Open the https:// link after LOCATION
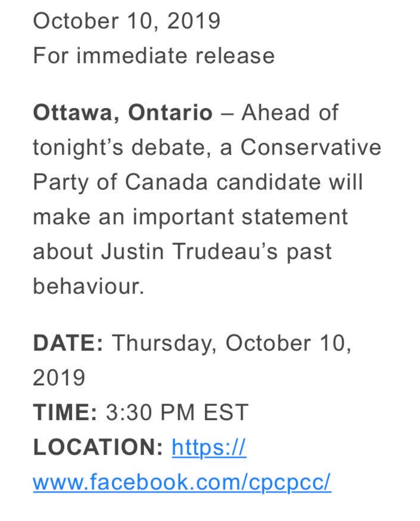420x521 pixels. 209,447
